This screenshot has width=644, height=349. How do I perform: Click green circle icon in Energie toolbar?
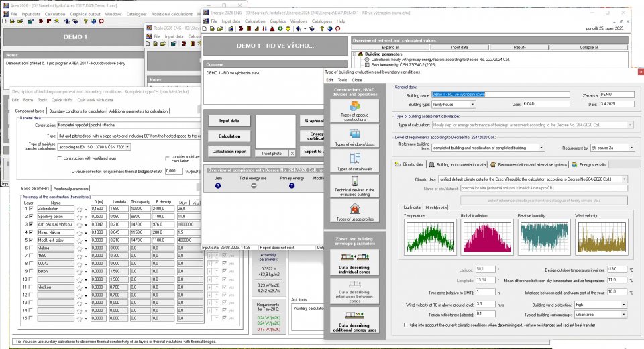(280, 28)
